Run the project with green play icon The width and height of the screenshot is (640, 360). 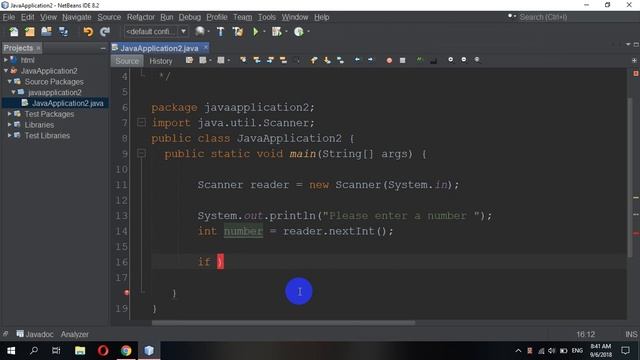[256, 31]
